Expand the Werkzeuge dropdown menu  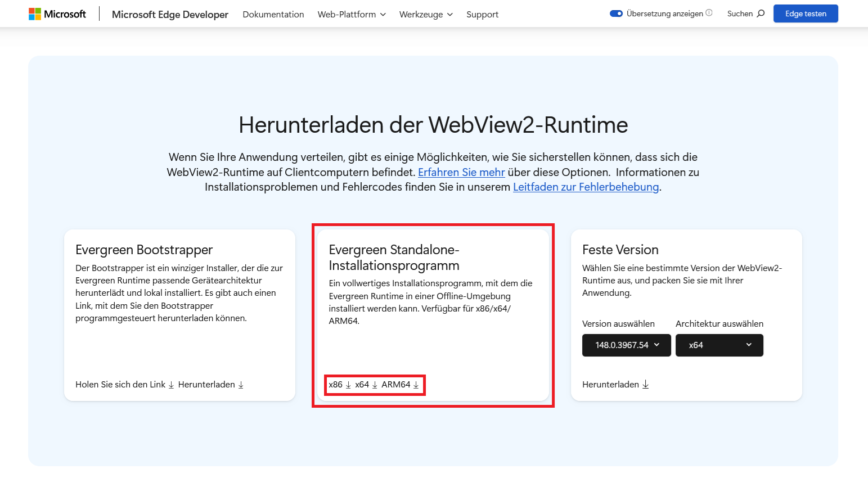426,14
